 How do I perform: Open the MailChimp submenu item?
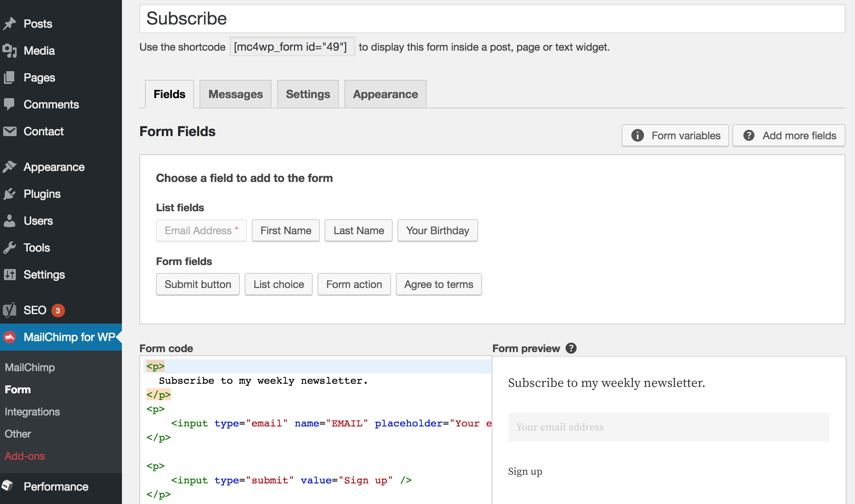[30, 368]
